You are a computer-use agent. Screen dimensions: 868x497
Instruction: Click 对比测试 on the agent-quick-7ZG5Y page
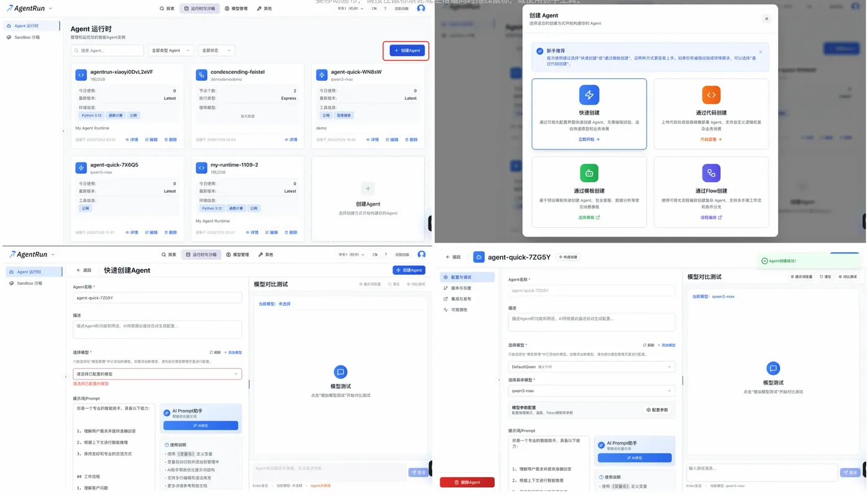pyautogui.click(x=848, y=277)
